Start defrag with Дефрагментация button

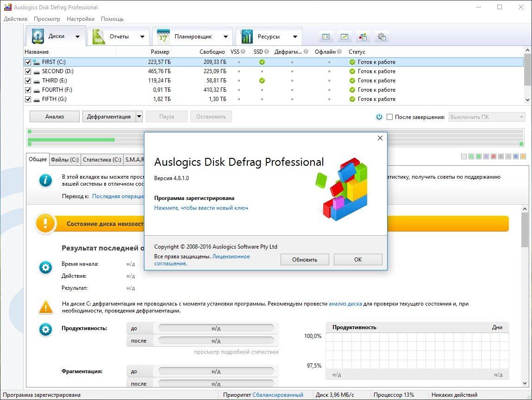tap(109, 116)
